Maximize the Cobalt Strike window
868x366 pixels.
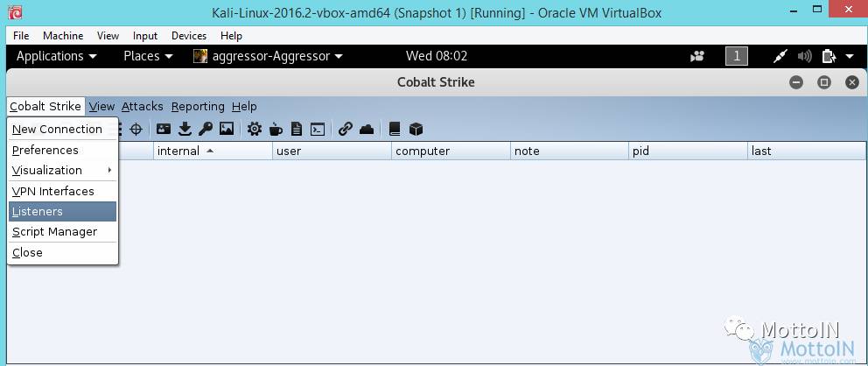pos(824,82)
